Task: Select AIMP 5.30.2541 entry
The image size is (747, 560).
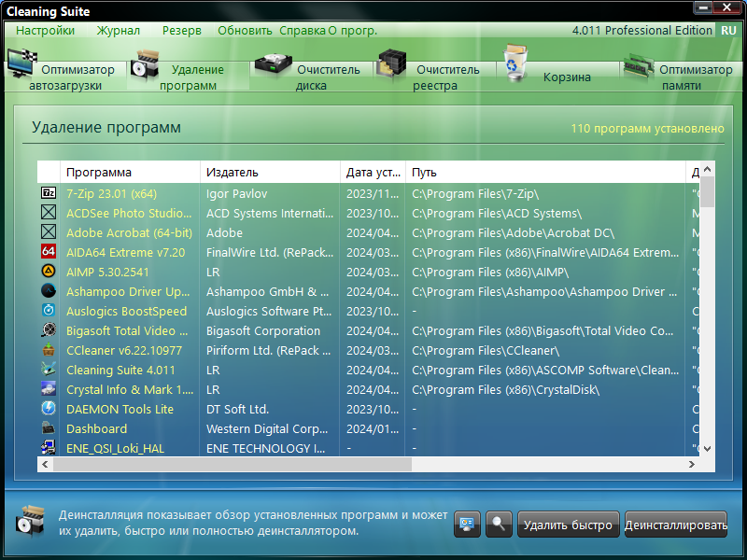Action: tap(107, 272)
